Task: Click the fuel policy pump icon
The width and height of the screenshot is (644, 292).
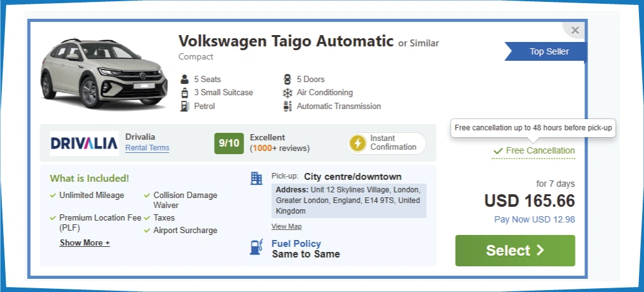Action: (256, 248)
